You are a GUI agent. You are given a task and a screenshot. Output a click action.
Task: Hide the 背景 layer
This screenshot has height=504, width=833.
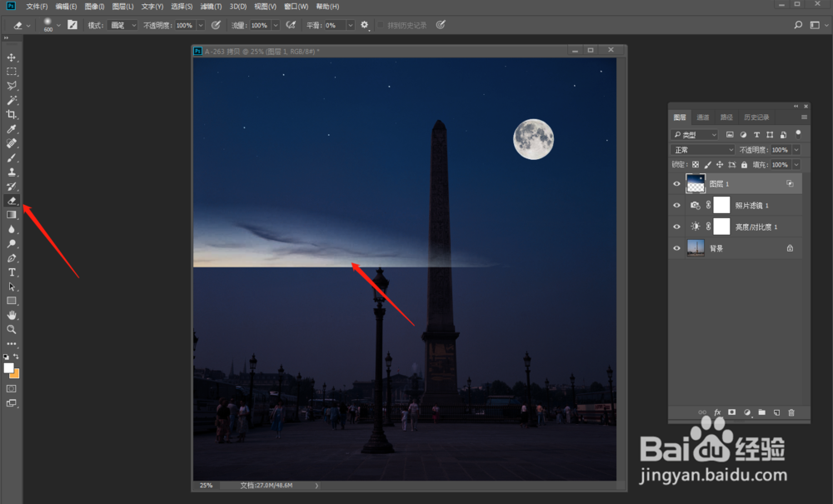click(676, 248)
